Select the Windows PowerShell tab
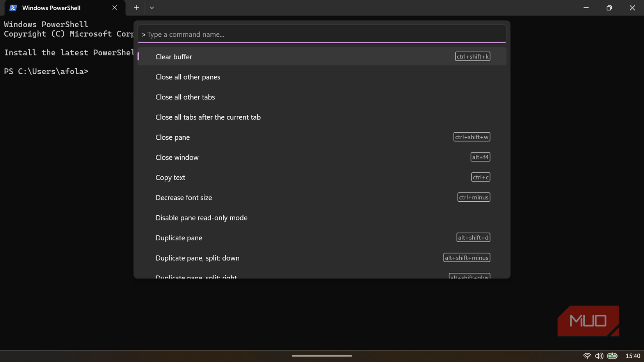 point(65,8)
